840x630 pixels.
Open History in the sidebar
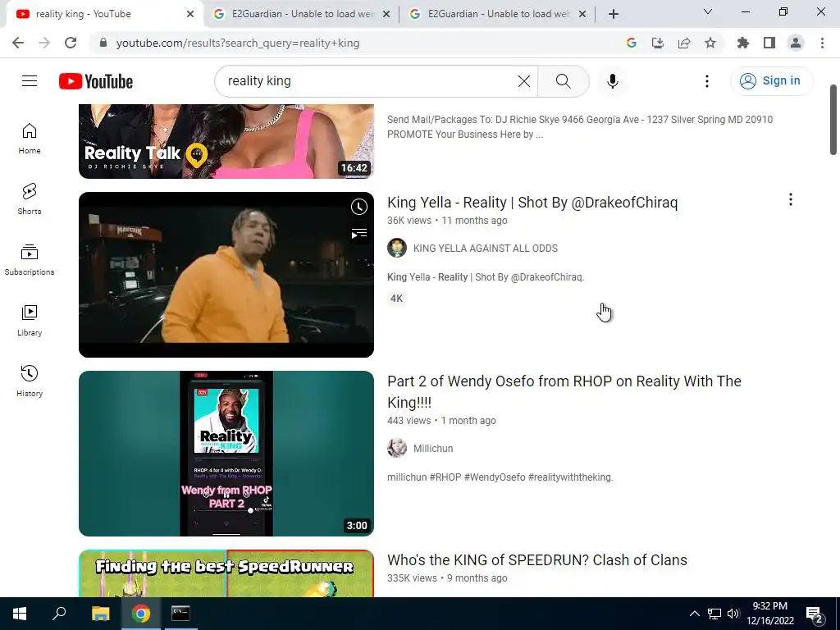pyautogui.click(x=30, y=381)
